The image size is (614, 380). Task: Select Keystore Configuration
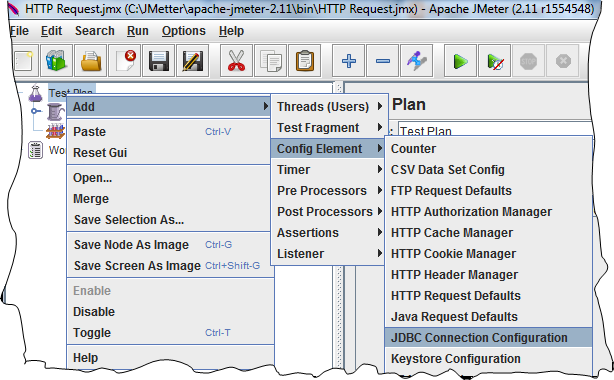(489, 359)
